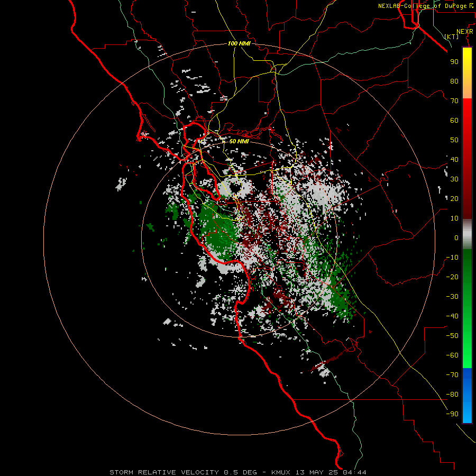Click the -70 value on velocity scale
This screenshot has height=476, width=476.
(452, 375)
